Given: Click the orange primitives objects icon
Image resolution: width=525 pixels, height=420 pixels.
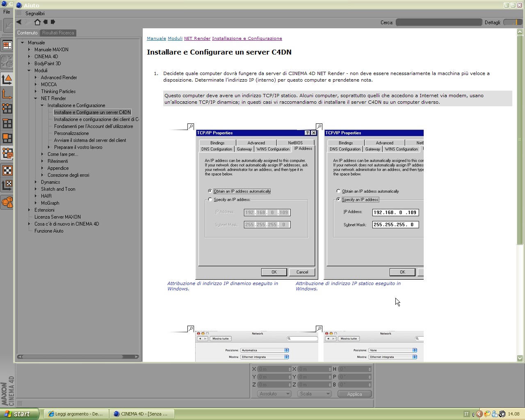Looking at the screenshot, I should point(7,202).
